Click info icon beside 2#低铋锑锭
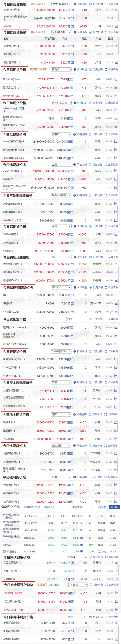Screen dimensions: 121x644 [18, 234]
